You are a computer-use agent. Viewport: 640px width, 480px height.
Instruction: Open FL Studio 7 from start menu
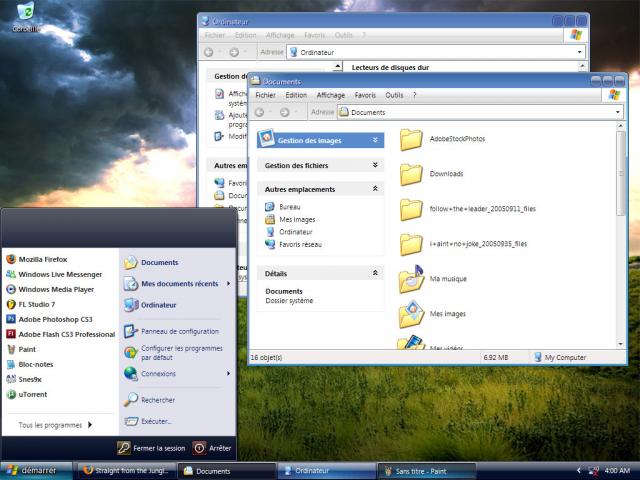31,304
